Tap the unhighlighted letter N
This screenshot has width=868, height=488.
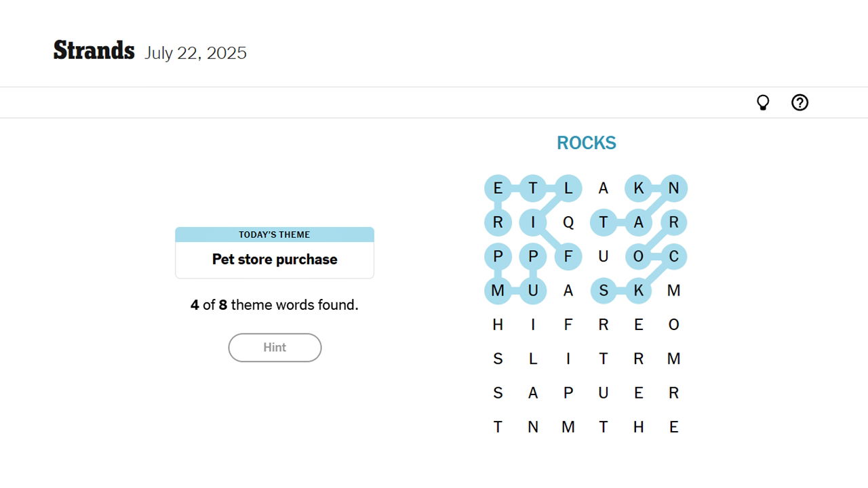533,427
